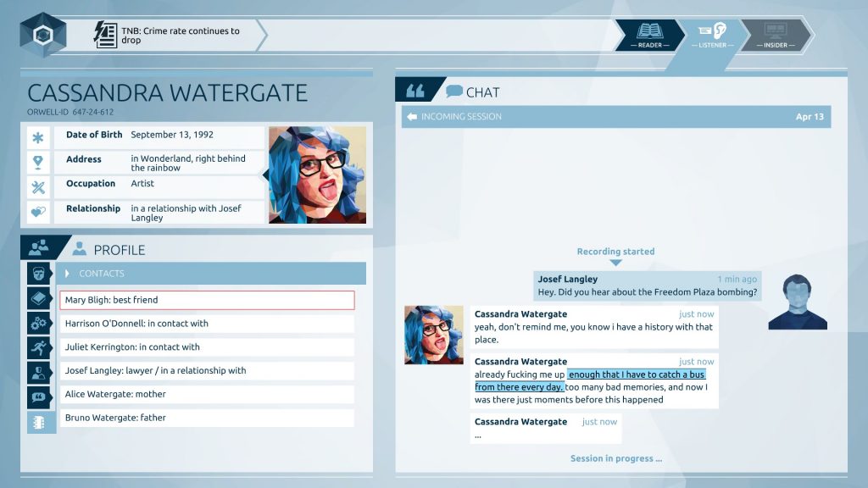Viewport: 868px width, 488px height.
Task: Click Josef Langley's chat avatar
Action: [x=797, y=302]
